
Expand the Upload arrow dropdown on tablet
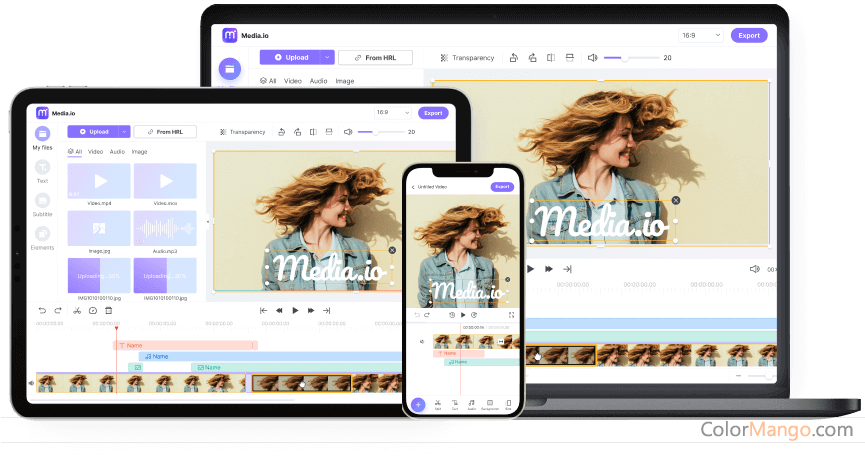(124, 131)
